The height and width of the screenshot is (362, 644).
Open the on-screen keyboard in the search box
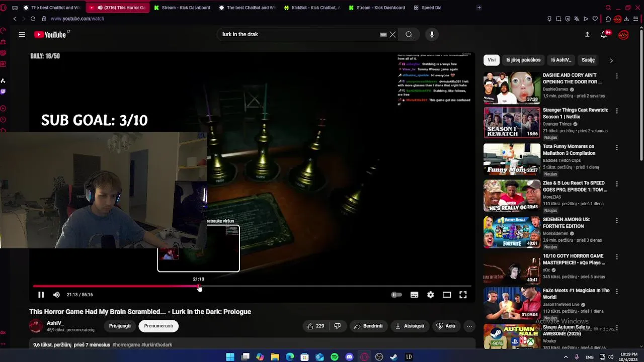(383, 34)
